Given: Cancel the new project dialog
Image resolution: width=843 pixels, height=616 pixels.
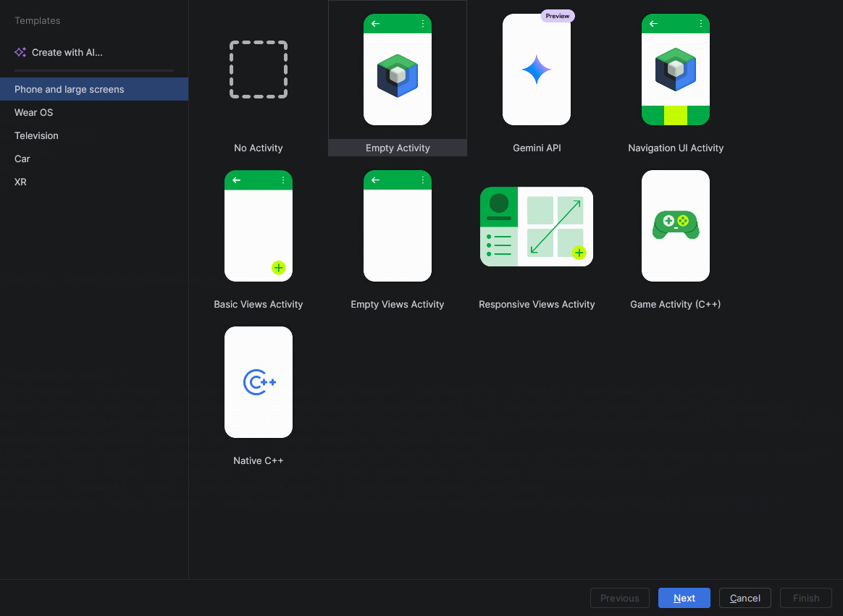Looking at the screenshot, I should point(745,598).
